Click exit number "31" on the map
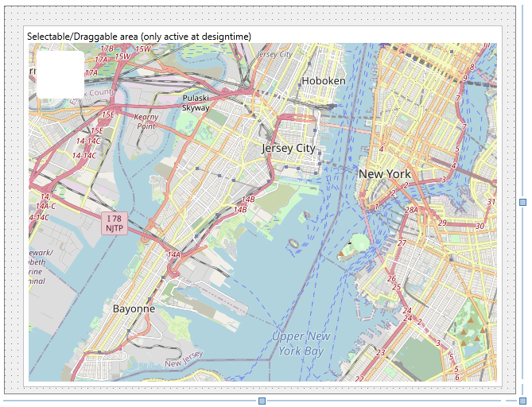Viewport: 532px width, 407px height. [491, 201]
